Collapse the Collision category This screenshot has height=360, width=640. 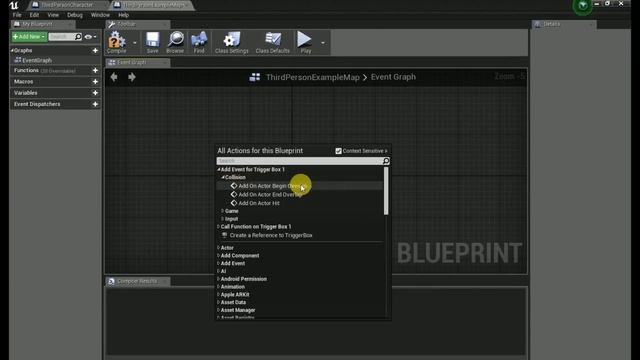223,177
